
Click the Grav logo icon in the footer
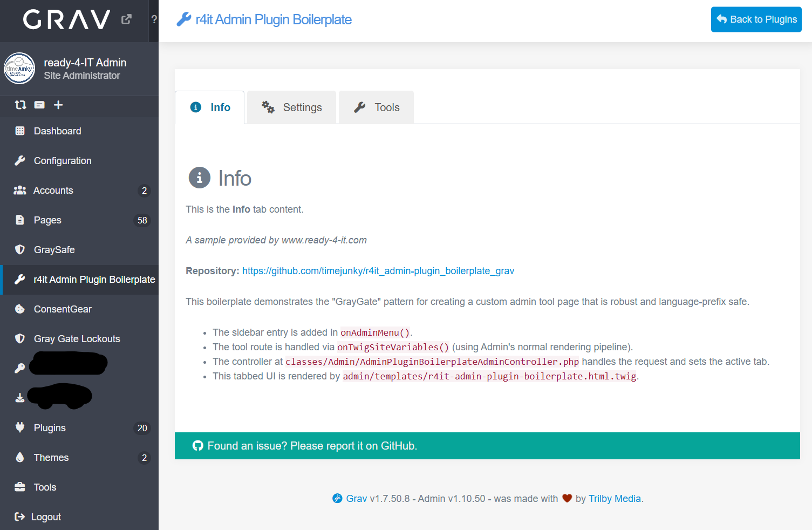(338, 498)
